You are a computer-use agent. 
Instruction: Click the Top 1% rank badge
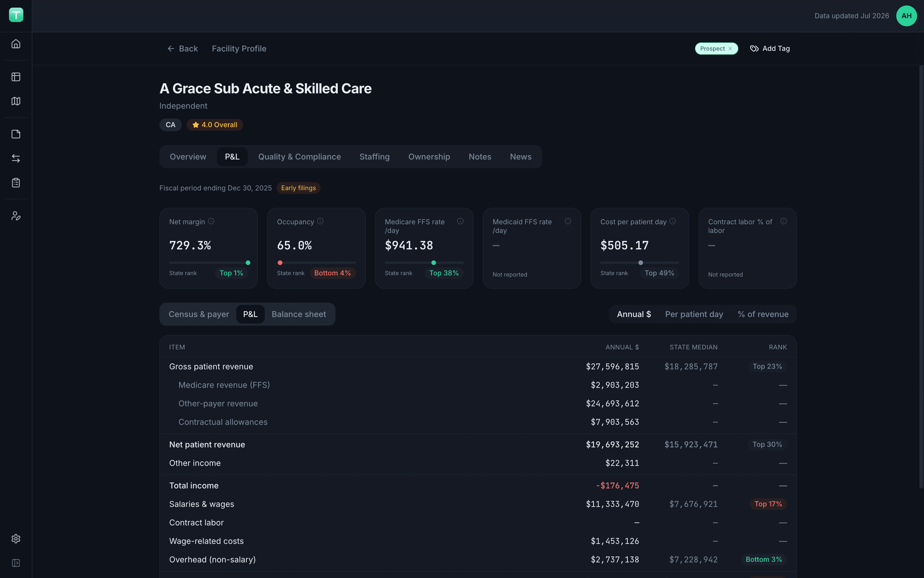[x=231, y=273]
